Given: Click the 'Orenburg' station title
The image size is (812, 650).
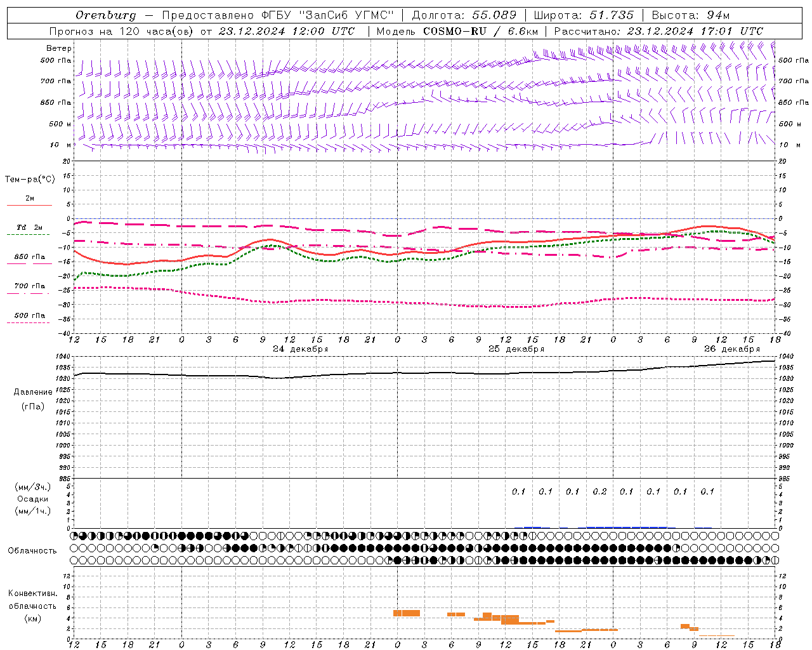Looking at the screenshot, I should coord(105,15).
